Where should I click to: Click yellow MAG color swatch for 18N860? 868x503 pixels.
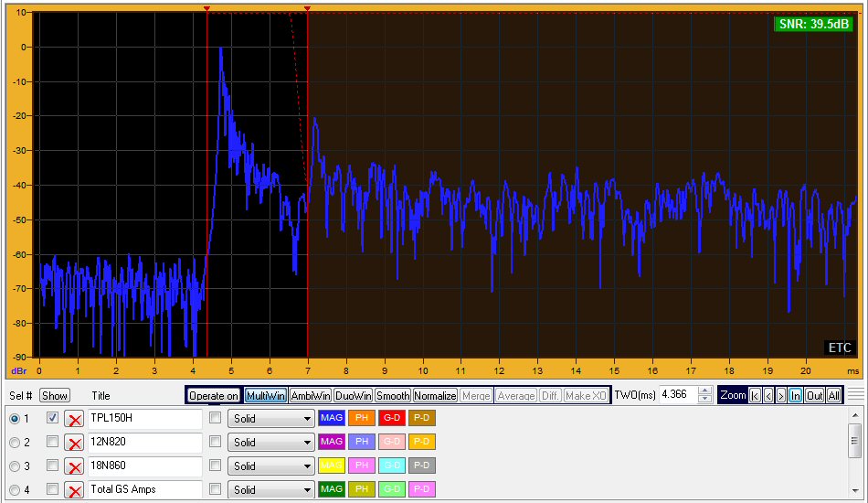332,466
